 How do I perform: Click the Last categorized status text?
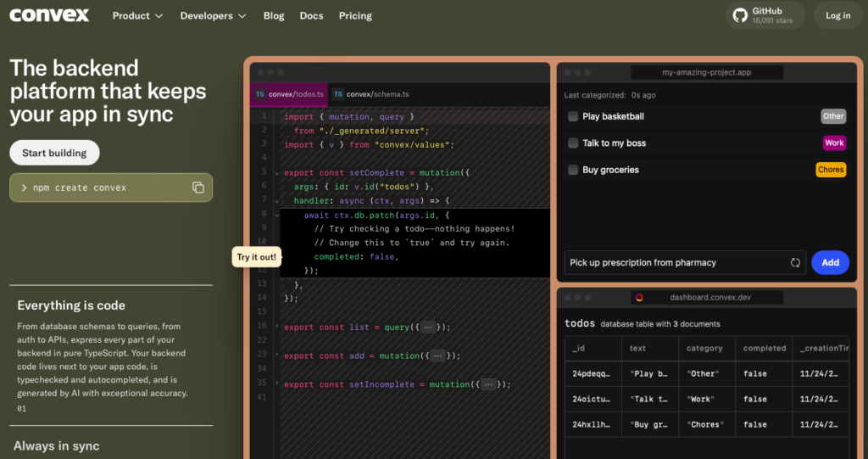pos(609,95)
